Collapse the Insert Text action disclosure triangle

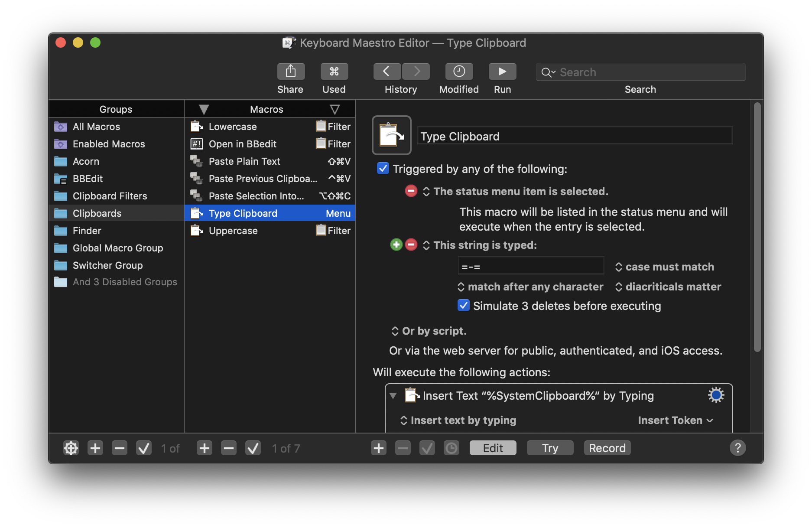coord(393,395)
